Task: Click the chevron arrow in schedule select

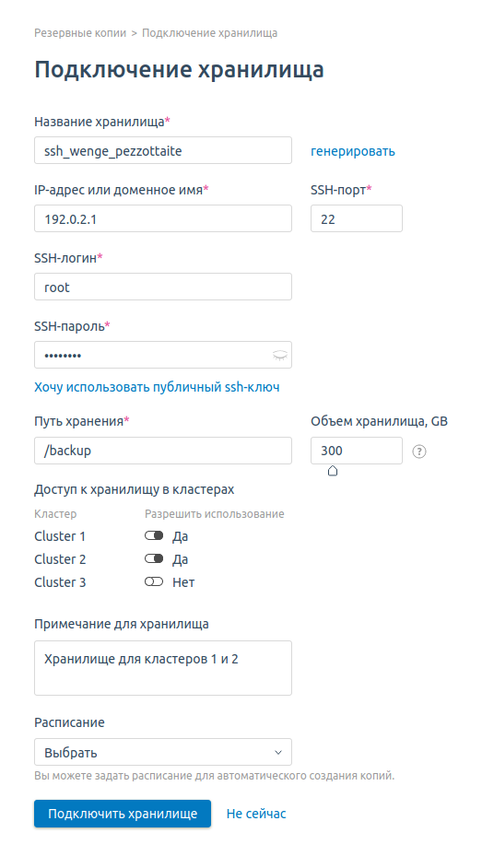Action: [278, 752]
